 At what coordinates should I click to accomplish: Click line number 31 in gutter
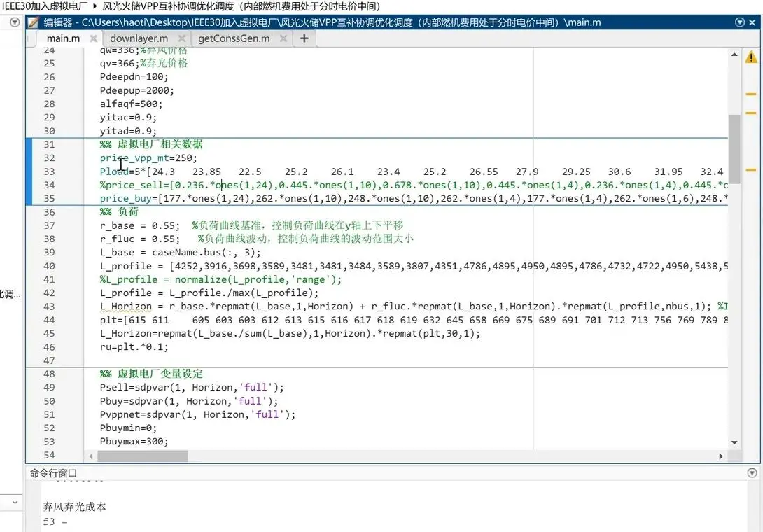pos(49,144)
